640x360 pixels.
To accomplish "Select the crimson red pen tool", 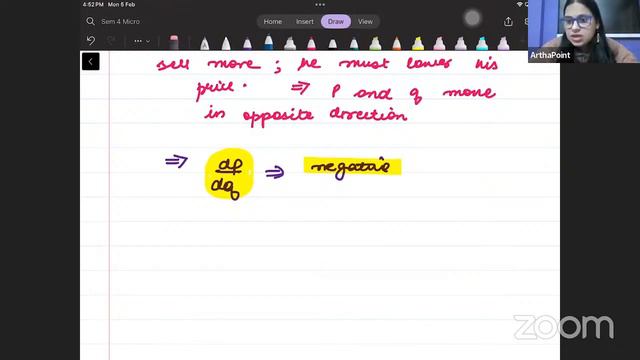I will point(311,43).
